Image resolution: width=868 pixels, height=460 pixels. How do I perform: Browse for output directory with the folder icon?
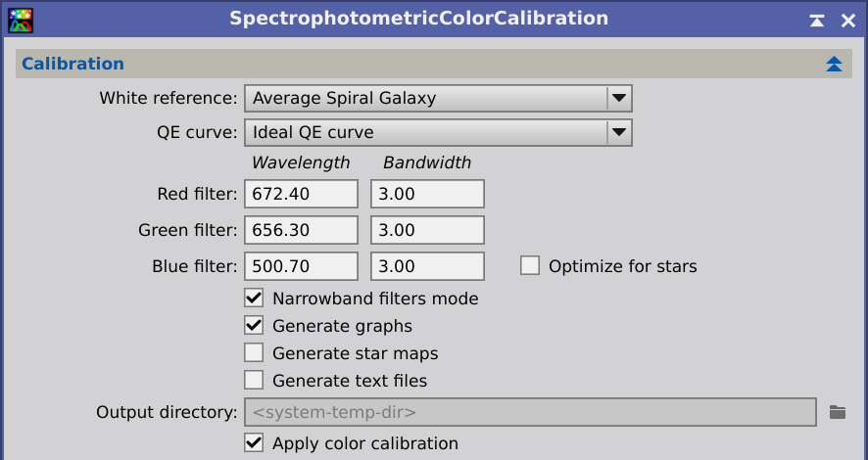(837, 412)
